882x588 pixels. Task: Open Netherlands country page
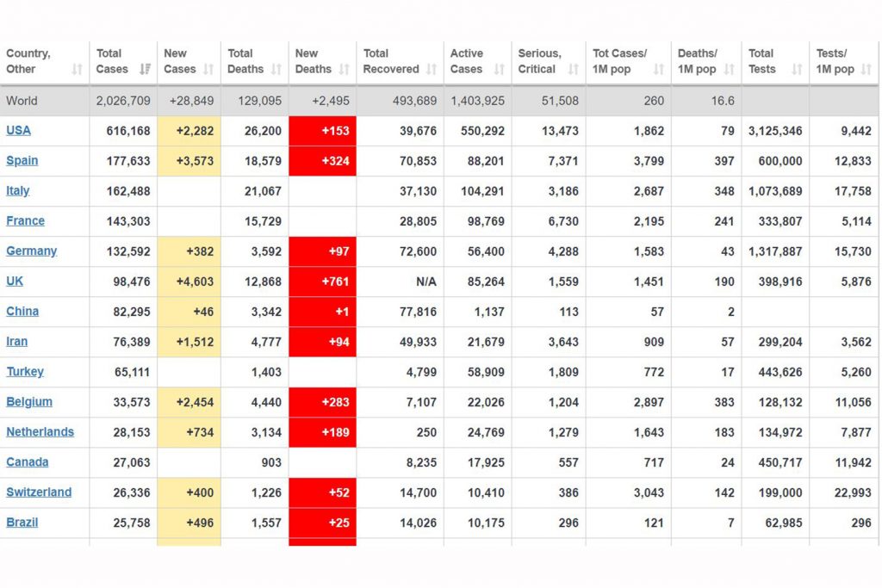pyautogui.click(x=40, y=431)
